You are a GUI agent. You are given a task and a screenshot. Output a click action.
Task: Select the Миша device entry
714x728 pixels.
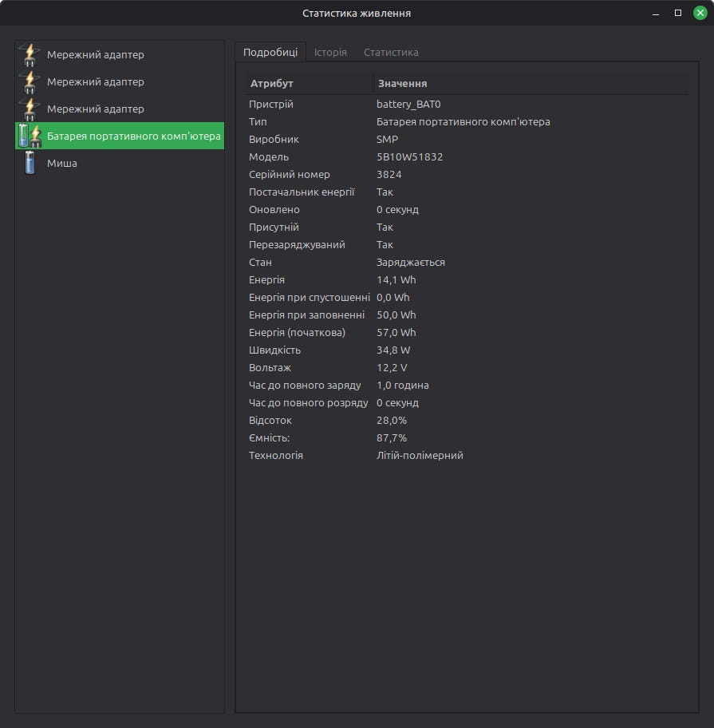120,163
